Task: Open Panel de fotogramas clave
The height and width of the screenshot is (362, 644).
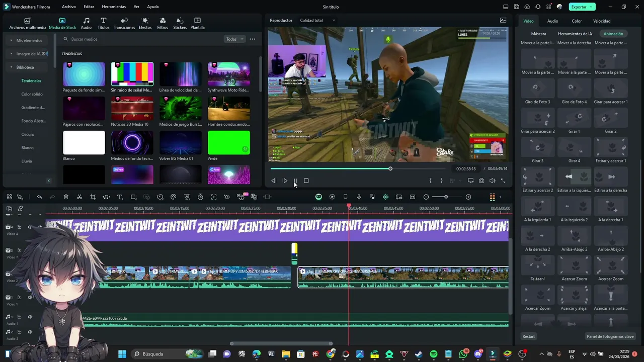Action: tap(610, 336)
